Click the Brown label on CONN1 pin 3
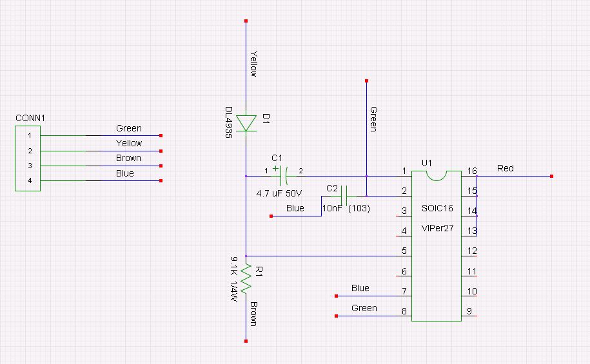Viewport: 590px width, 364px height. [x=128, y=158]
